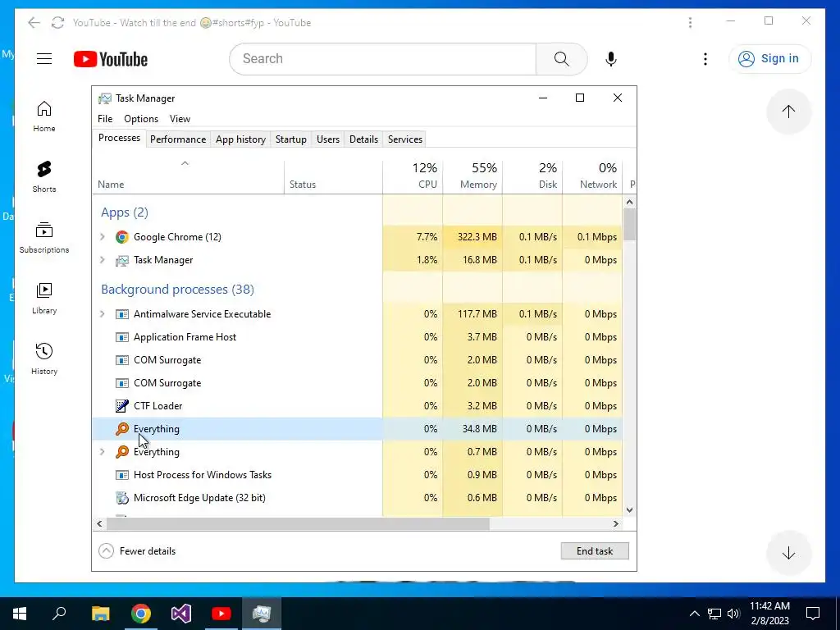
Task: Open YouTube app on taskbar
Action: [221, 614]
